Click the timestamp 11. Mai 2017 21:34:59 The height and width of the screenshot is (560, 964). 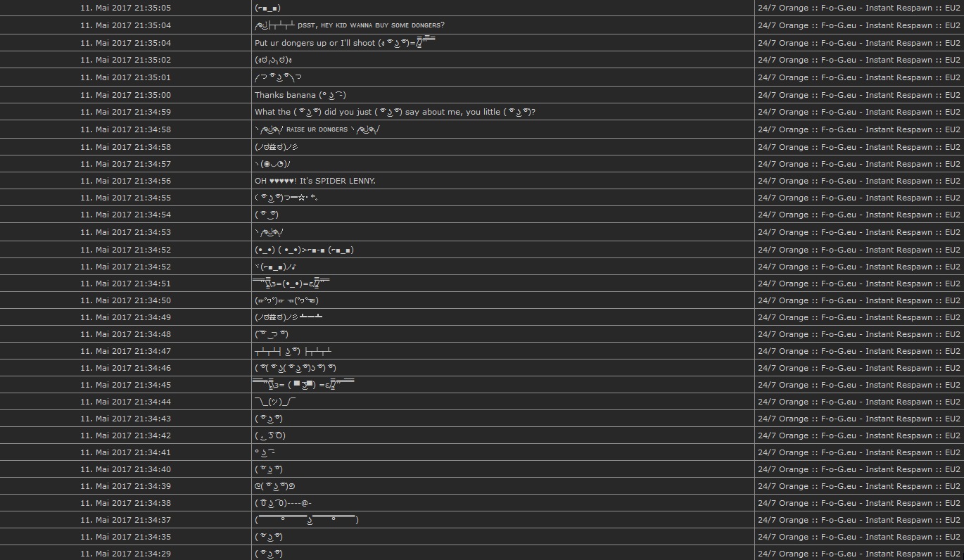point(125,112)
